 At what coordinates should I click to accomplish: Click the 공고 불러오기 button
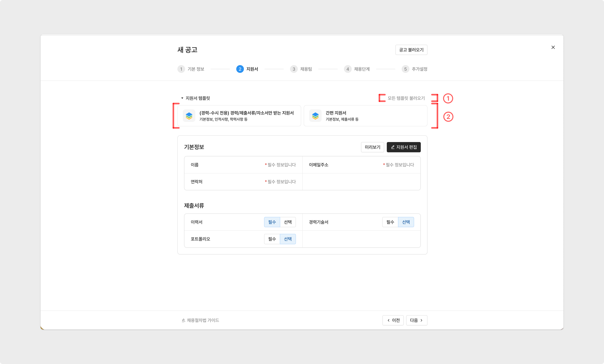pyautogui.click(x=411, y=50)
